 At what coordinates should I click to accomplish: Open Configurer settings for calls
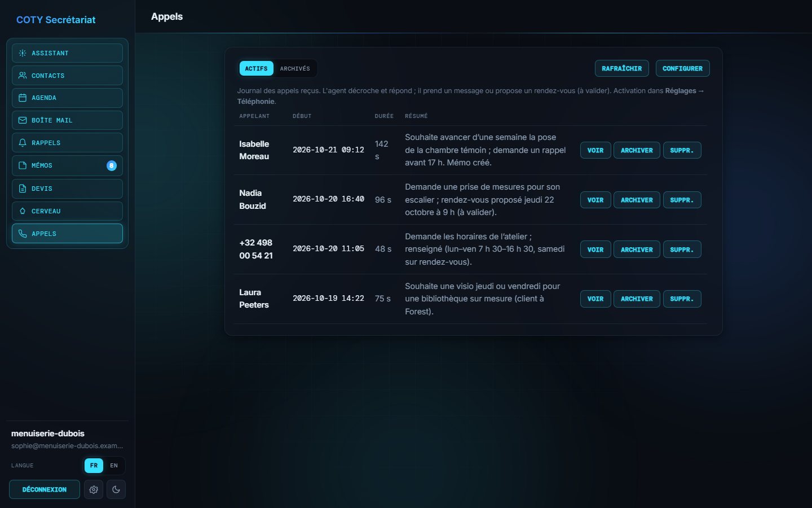[682, 68]
